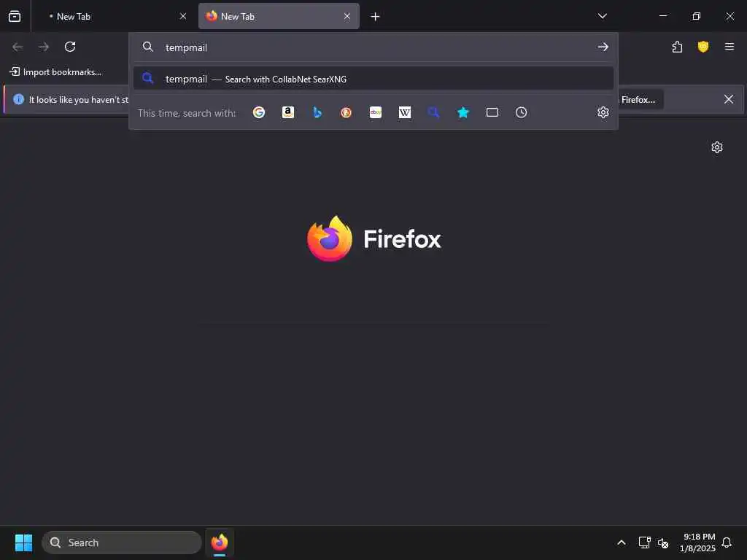Minimize the Firefox window

[662, 16]
